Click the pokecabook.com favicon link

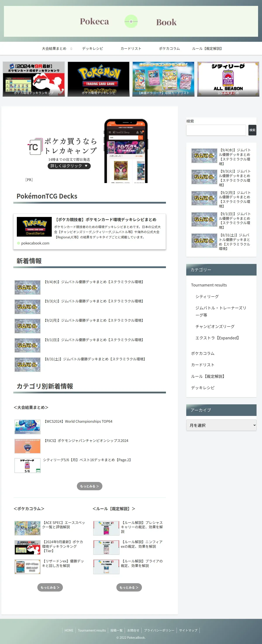[x=18, y=243]
